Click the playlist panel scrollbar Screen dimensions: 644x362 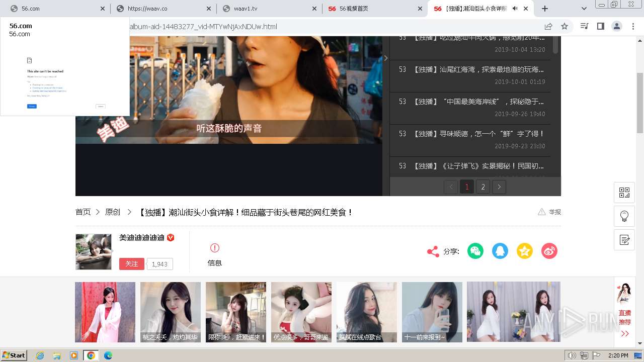click(x=555, y=45)
